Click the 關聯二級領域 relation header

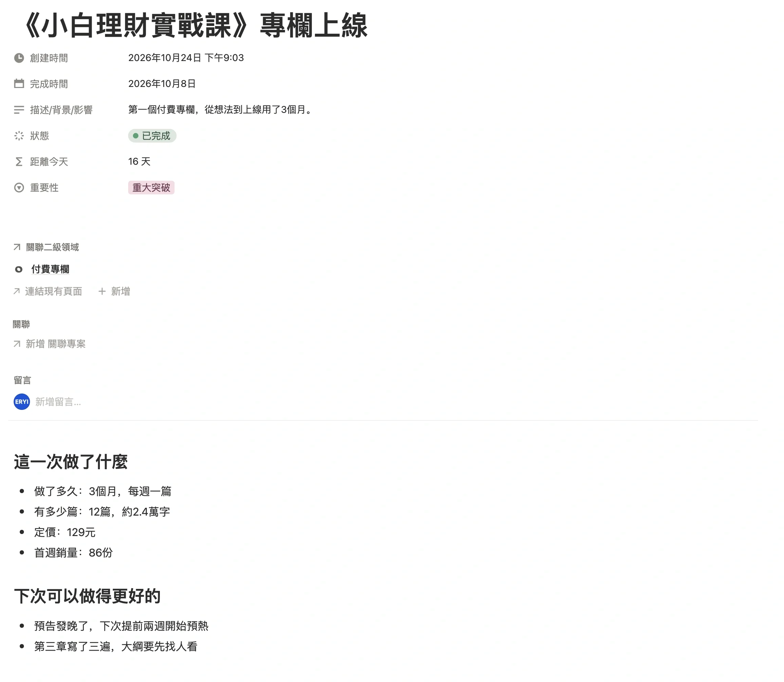coord(52,247)
